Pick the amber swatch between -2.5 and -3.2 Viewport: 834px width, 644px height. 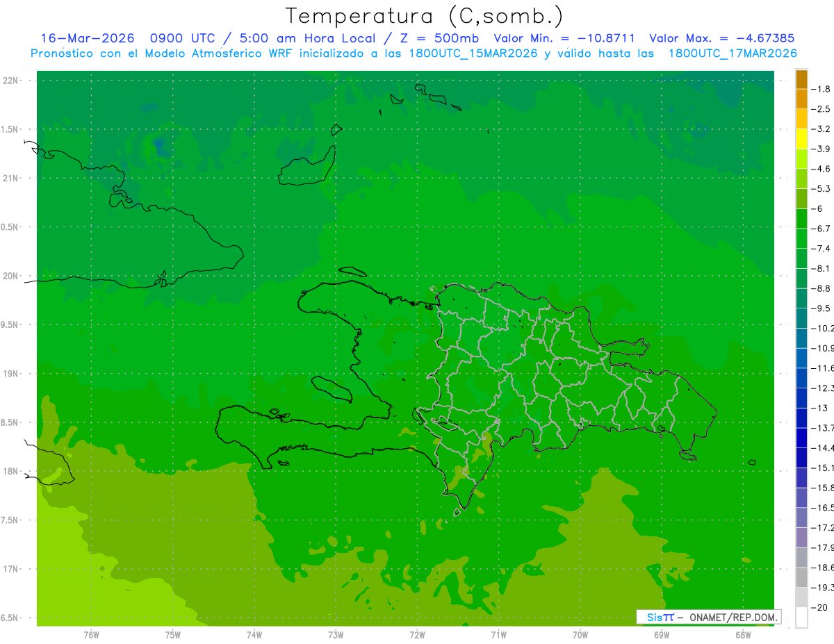801,119
